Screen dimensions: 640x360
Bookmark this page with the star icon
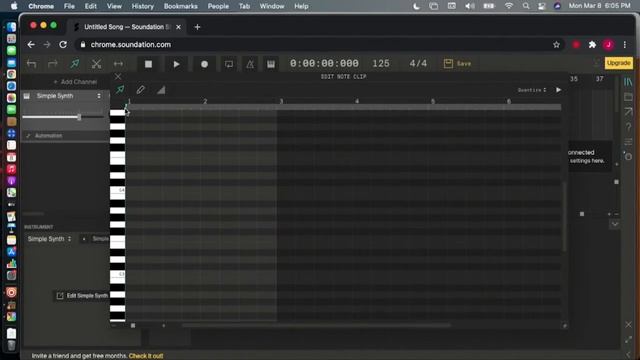(x=556, y=45)
